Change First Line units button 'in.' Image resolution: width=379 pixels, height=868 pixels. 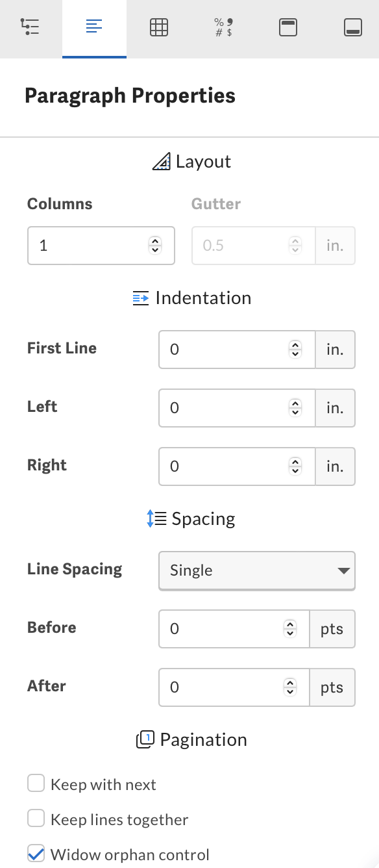click(x=335, y=350)
